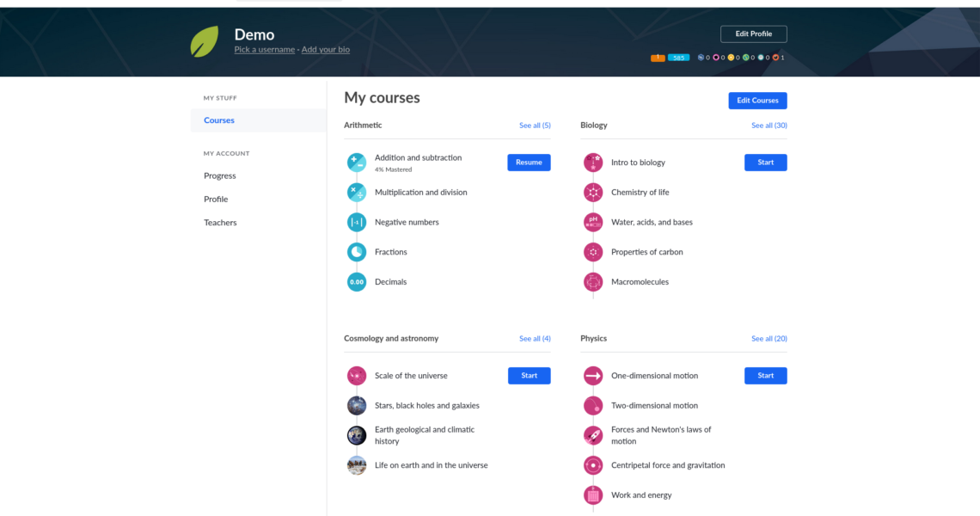Click the Forces and Newton's laws rocket icon
Image resolution: width=980 pixels, height=516 pixels.
593,435
